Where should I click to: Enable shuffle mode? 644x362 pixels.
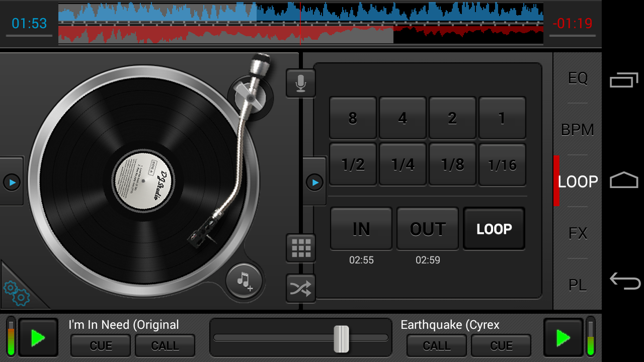coord(300,288)
